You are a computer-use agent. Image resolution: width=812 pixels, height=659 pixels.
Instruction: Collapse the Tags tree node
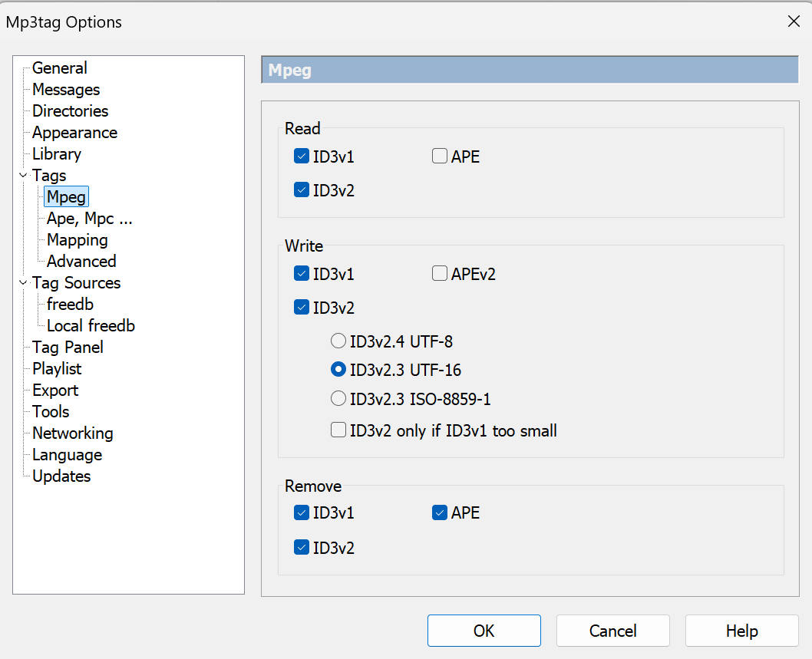[23, 176]
